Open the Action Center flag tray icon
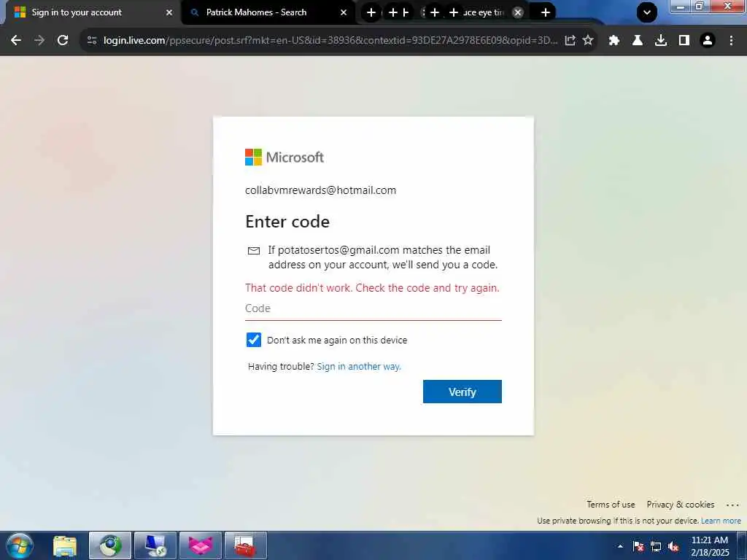This screenshot has width=747, height=560. tap(638, 546)
